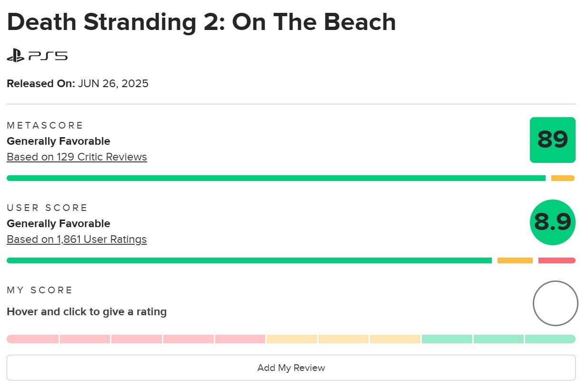Image resolution: width=588 pixels, height=390 pixels.
Task: Click yellow mixed portion of Metascore bar
Action: coord(563,178)
